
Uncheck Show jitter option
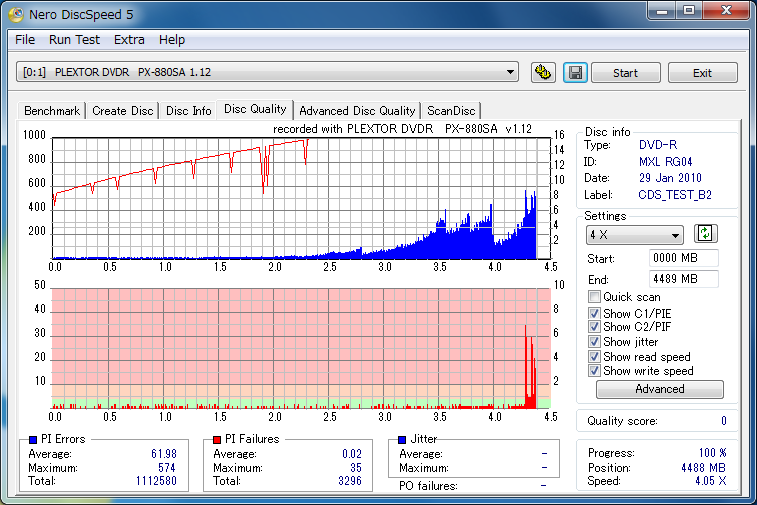(594, 342)
